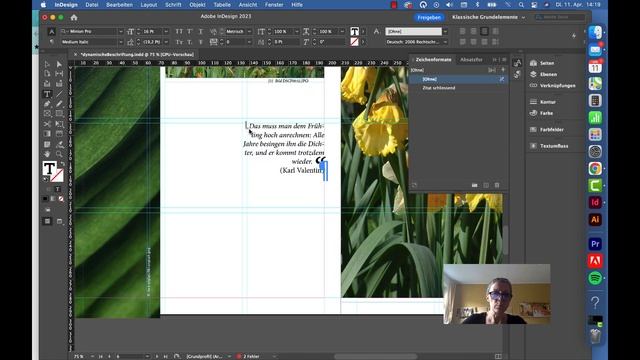Select the Free Transform tool

[60, 124]
